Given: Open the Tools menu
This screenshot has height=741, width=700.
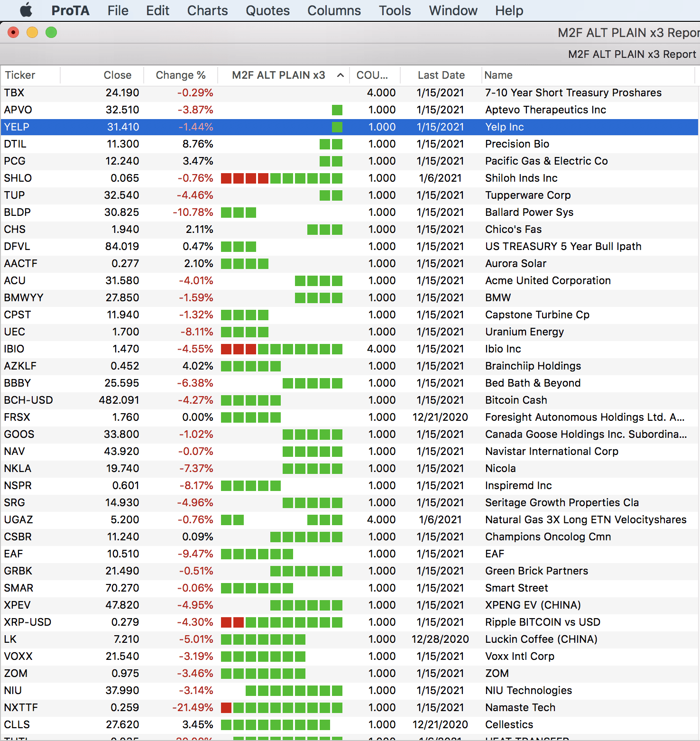Looking at the screenshot, I should tap(395, 10).
